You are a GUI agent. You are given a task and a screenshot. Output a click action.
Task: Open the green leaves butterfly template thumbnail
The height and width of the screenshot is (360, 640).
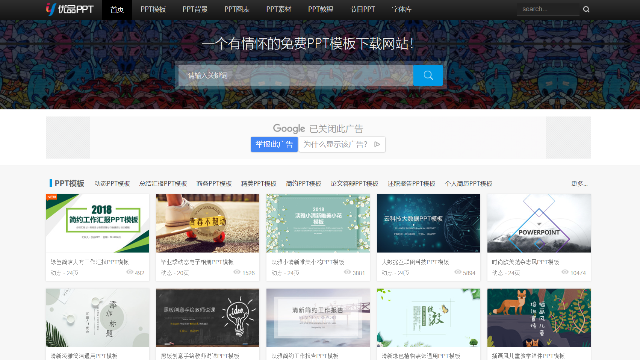pos(429,318)
